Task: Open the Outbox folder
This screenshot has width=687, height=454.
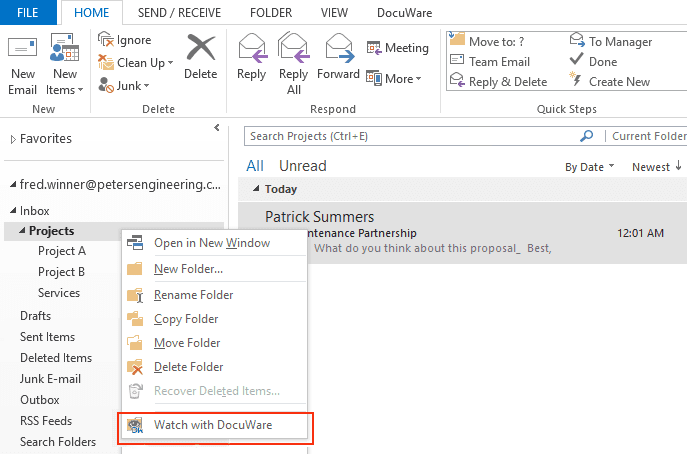Action: click(39, 400)
